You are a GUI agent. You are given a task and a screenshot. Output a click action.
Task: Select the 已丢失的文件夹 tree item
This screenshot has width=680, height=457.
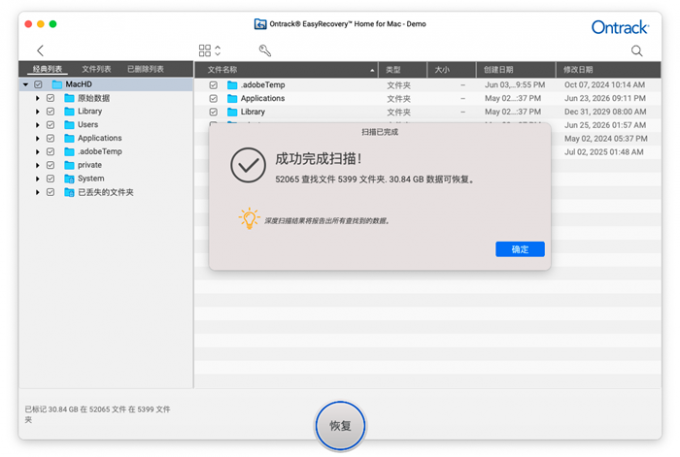(x=105, y=192)
